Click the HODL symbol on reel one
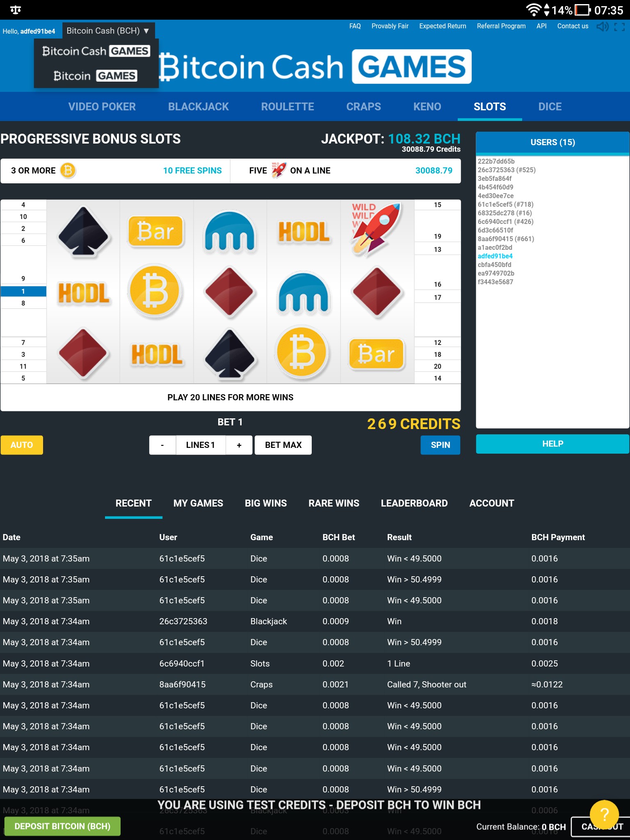The image size is (630, 840). click(84, 293)
